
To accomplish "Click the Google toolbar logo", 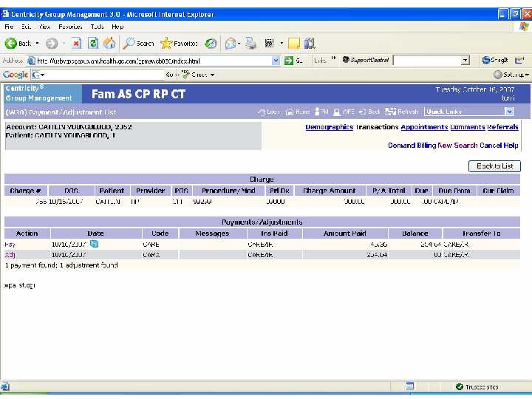I will pos(16,75).
